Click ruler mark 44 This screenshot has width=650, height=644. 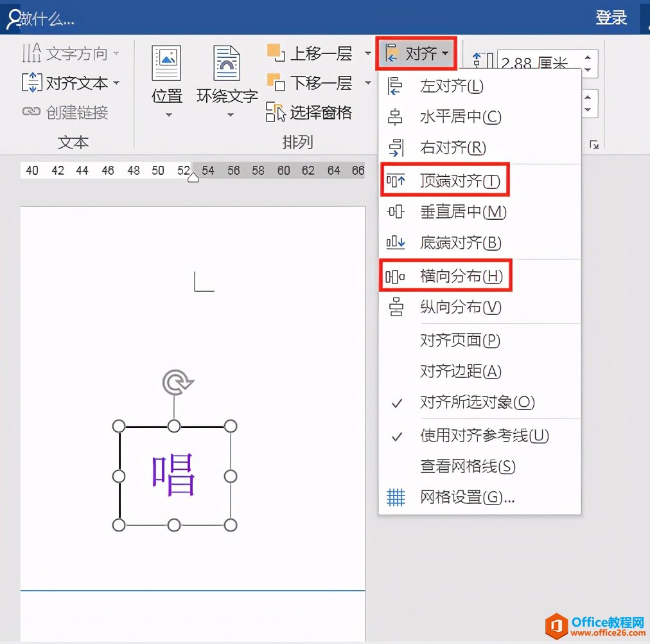tap(82, 170)
